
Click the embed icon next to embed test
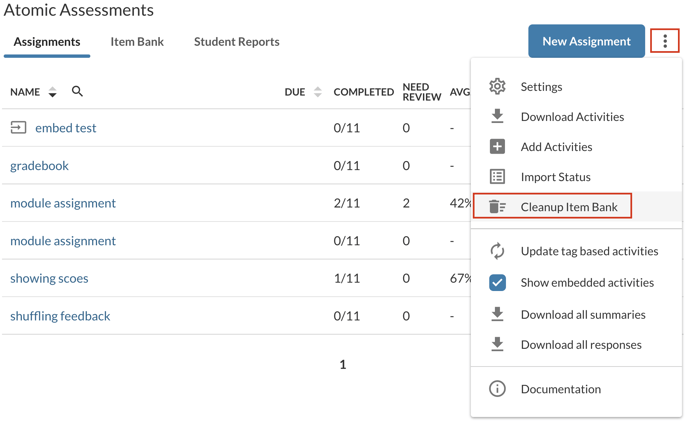(x=18, y=128)
